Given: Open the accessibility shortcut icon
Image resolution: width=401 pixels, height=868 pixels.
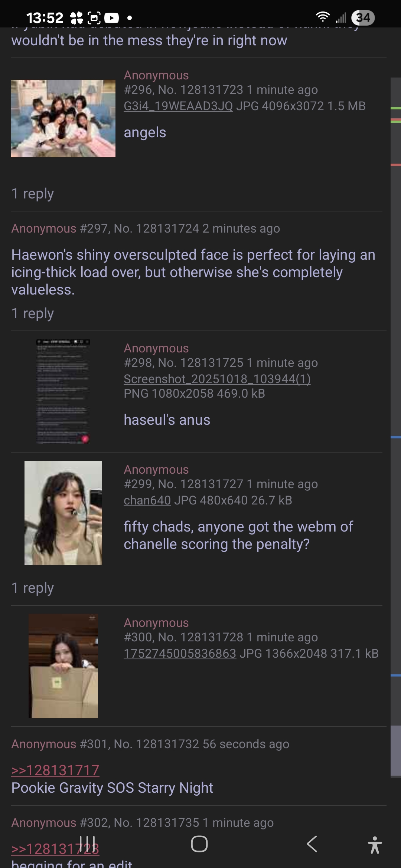Looking at the screenshot, I should click(375, 845).
